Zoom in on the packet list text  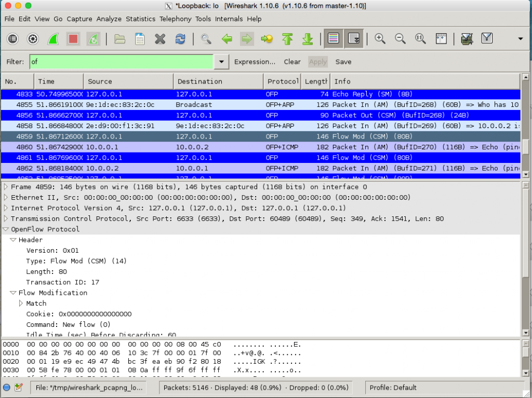380,38
